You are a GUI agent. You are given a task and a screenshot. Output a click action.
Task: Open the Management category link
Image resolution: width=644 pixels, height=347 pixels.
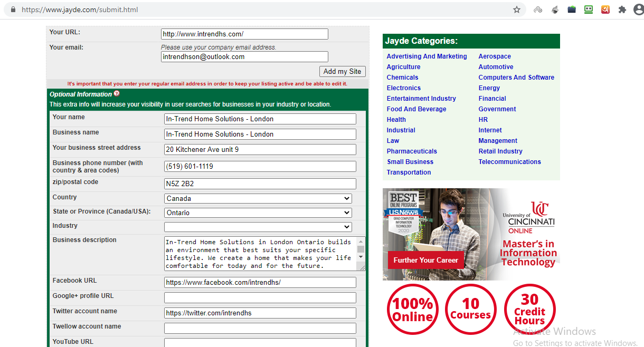coord(498,141)
